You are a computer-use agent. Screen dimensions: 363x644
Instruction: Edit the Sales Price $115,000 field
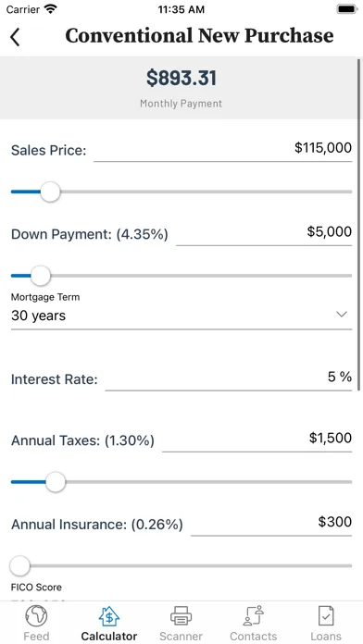pyautogui.click(x=223, y=149)
